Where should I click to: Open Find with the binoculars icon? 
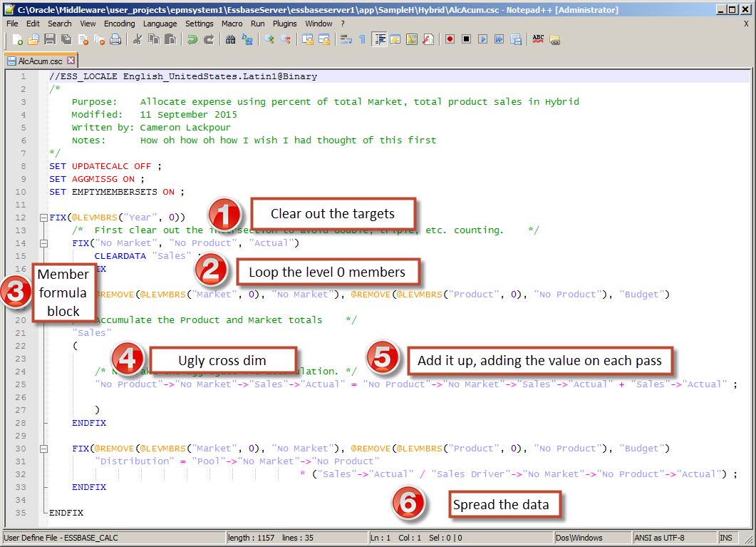(x=231, y=39)
